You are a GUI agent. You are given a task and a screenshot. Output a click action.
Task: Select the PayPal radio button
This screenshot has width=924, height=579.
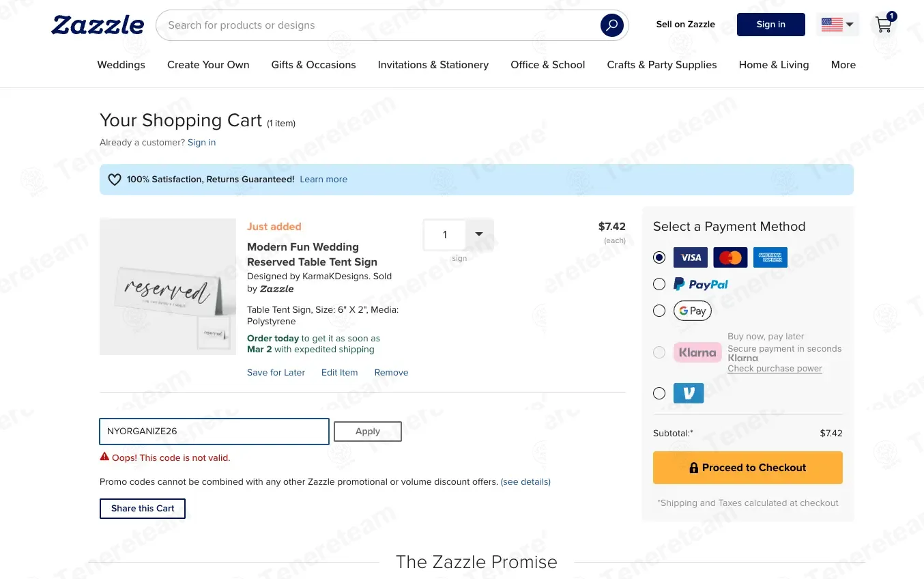(x=659, y=284)
